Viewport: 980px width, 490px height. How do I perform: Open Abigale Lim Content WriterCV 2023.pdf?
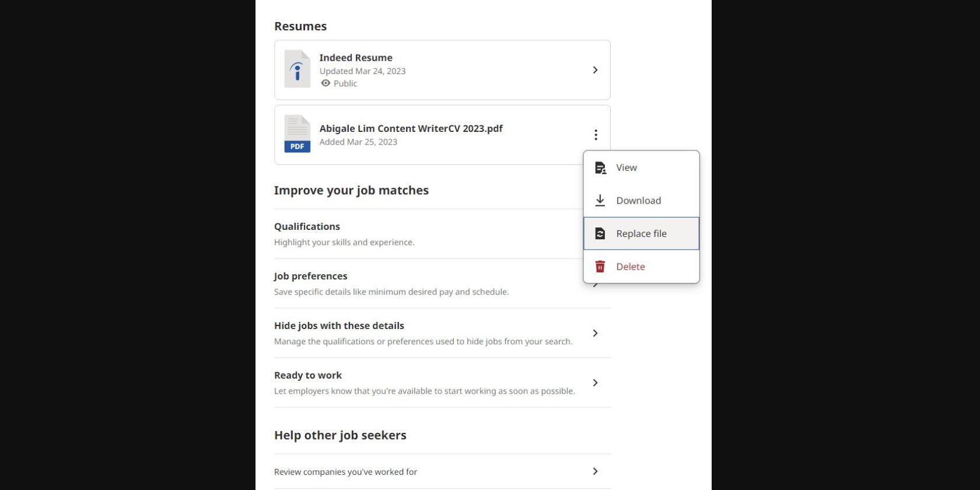tap(411, 129)
